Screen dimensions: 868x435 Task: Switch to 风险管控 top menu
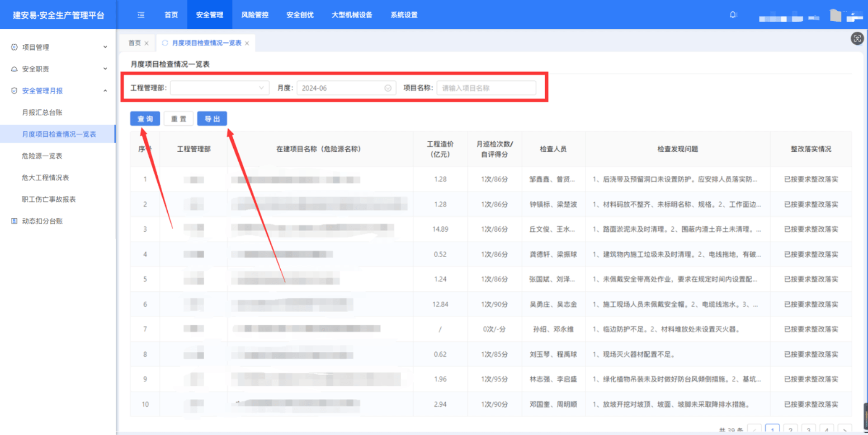pyautogui.click(x=255, y=15)
